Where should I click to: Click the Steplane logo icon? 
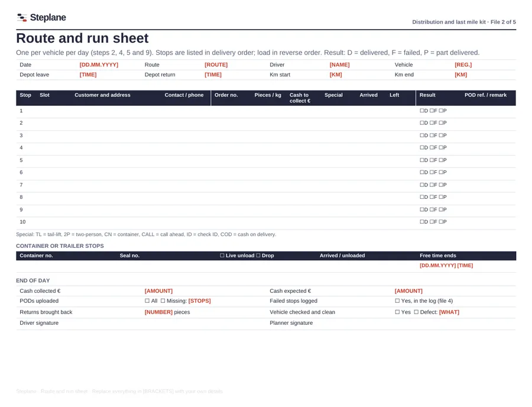pyautogui.click(x=22, y=17)
